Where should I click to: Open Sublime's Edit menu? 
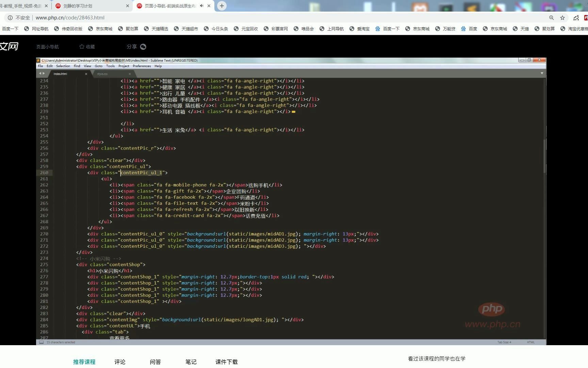pos(50,66)
